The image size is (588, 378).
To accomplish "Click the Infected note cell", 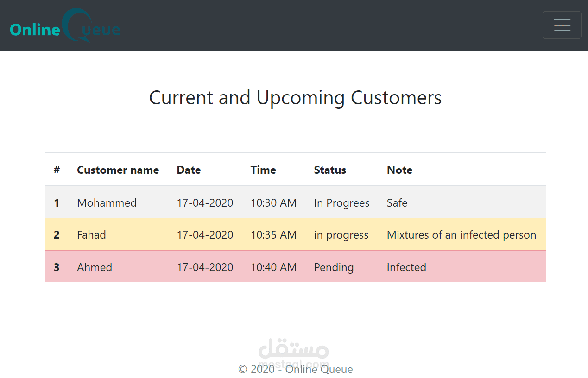I will 406,267.
